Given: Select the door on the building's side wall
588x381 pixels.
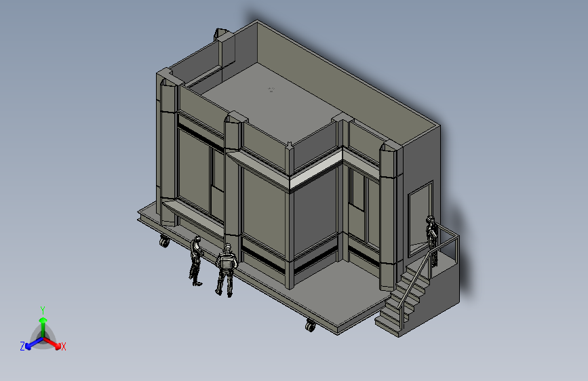Looking at the screenshot, I should coord(420,218).
